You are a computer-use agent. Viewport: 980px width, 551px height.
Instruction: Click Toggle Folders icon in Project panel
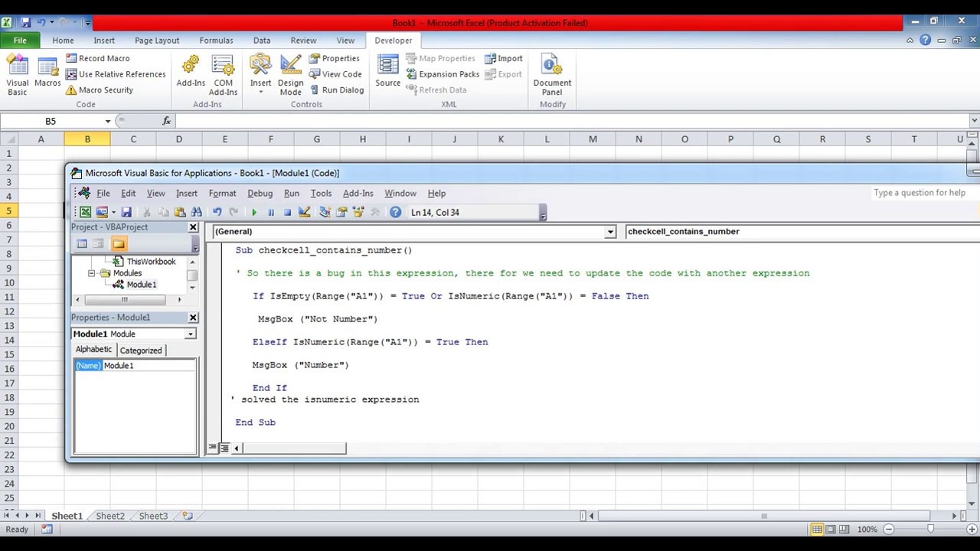(x=119, y=243)
